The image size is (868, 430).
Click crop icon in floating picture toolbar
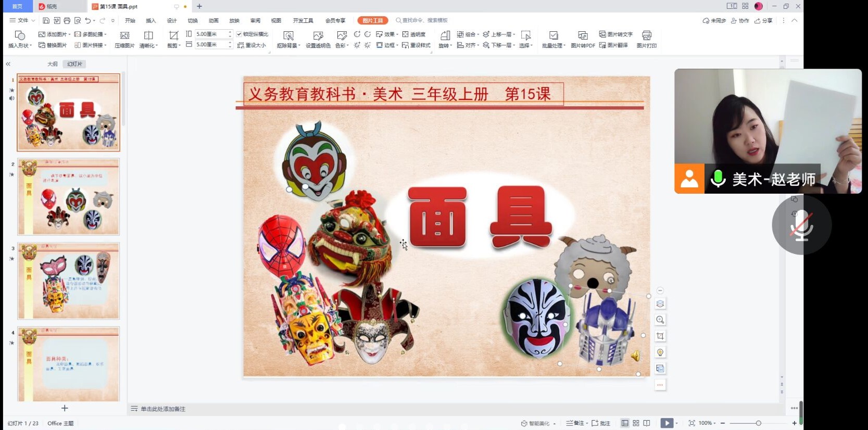point(660,336)
